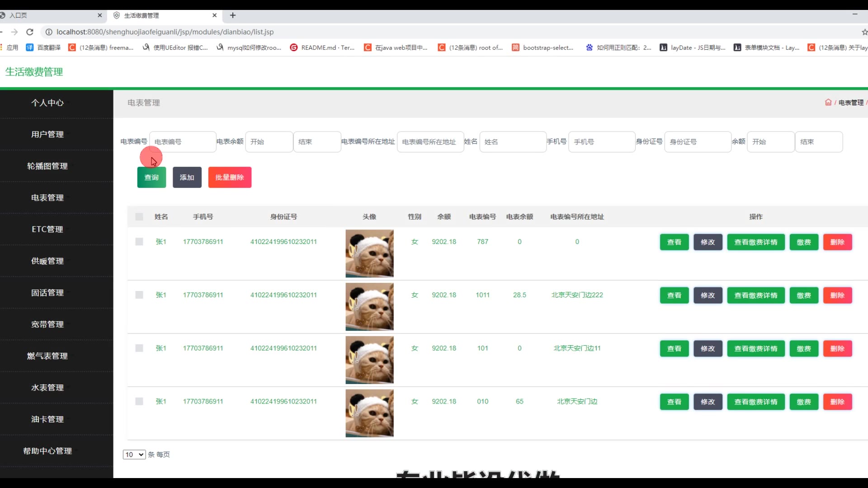Open ETC管理 in the sidebar
This screenshot has height=488, width=868.
[47, 230]
